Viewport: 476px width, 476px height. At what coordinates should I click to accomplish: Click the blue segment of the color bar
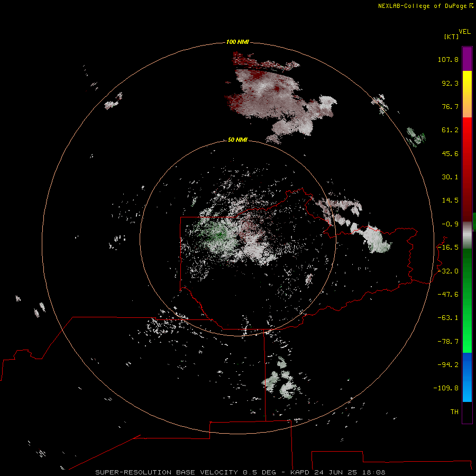point(467,377)
